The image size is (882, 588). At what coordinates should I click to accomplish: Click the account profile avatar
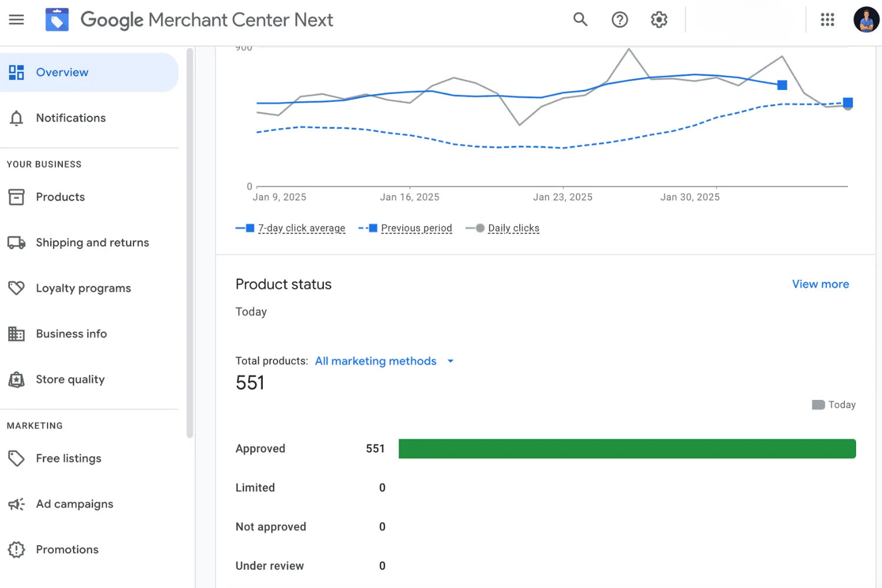866,19
